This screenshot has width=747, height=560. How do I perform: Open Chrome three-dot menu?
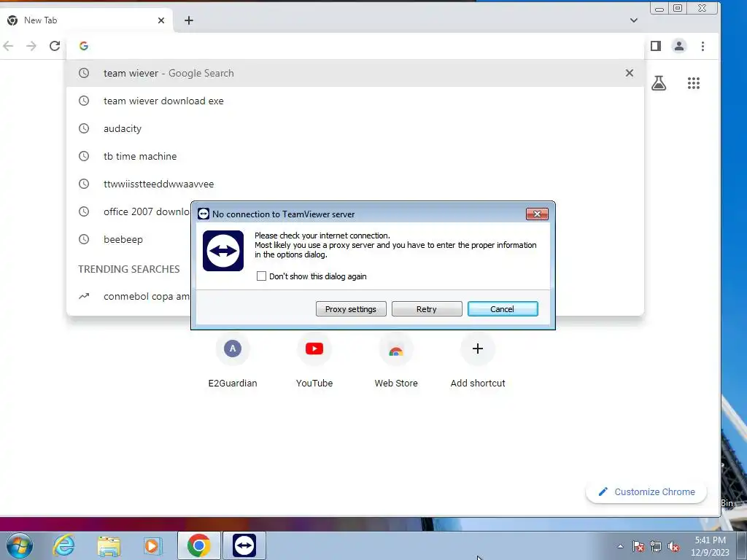tap(703, 46)
